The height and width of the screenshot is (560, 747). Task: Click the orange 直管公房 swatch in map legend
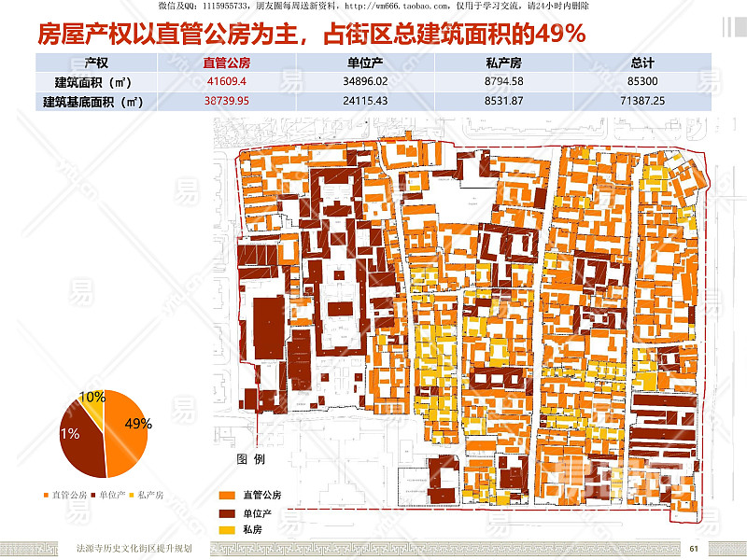[227, 496]
